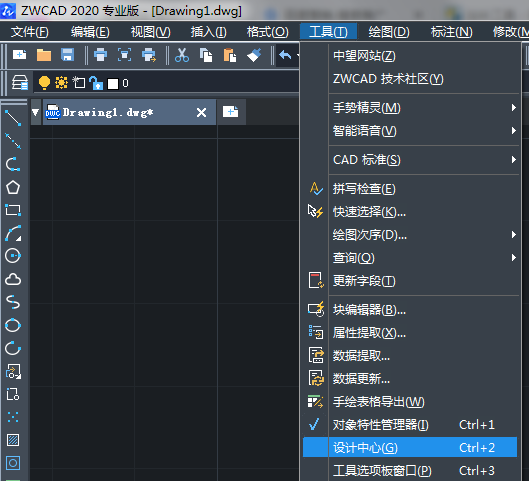
Task: Select the Circle tool
Action: pos(13,256)
